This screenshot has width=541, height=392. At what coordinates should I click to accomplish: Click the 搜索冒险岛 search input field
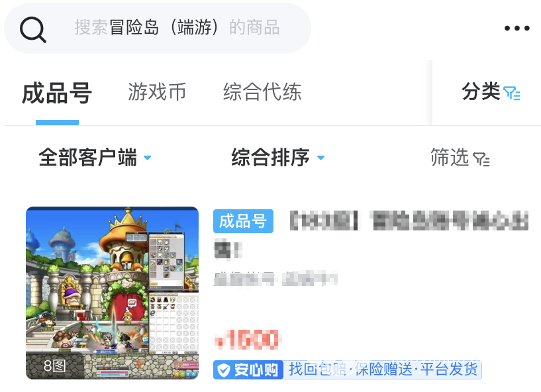pos(158,28)
